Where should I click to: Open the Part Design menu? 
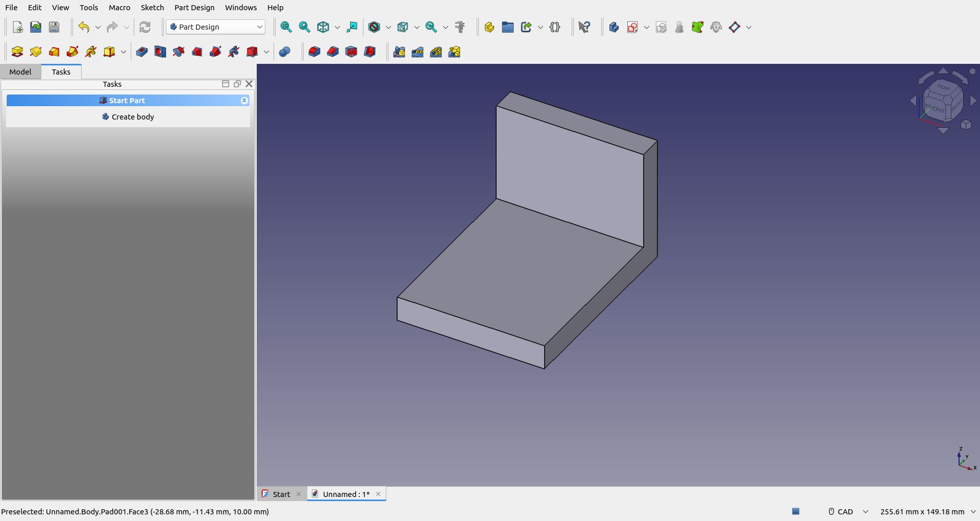[x=194, y=8]
